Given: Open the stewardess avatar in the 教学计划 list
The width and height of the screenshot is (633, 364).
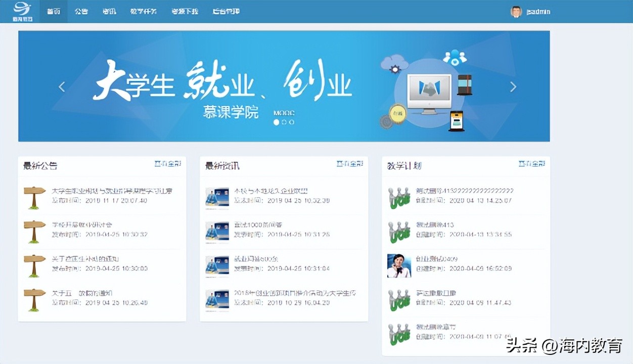Looking at the screenshot, I should 399,265.
